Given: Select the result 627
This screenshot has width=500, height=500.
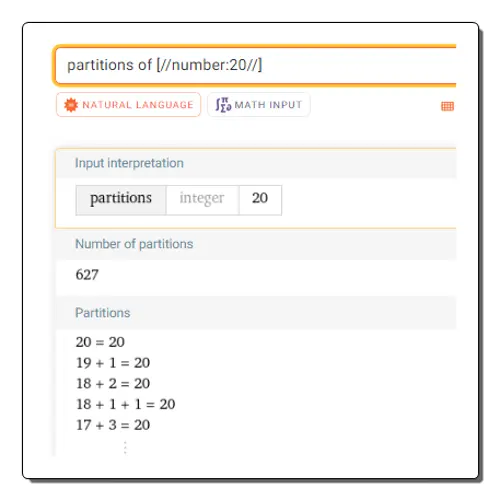Looking at the screenshot, I should (x=87, y=275).
